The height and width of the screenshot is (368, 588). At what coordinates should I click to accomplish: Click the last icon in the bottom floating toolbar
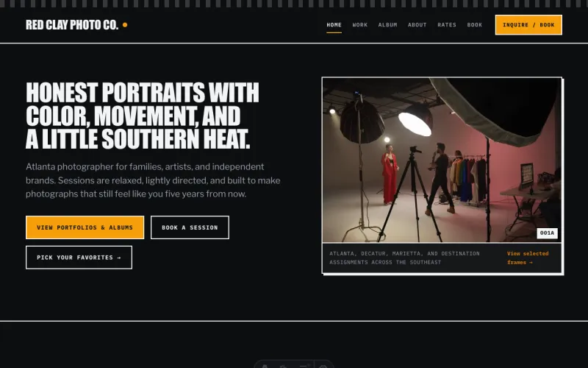(323, 366)
